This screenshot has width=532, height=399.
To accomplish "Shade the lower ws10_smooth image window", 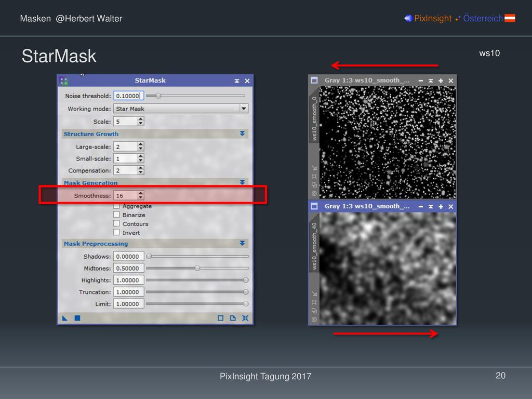I will click(x=431, y=207).
